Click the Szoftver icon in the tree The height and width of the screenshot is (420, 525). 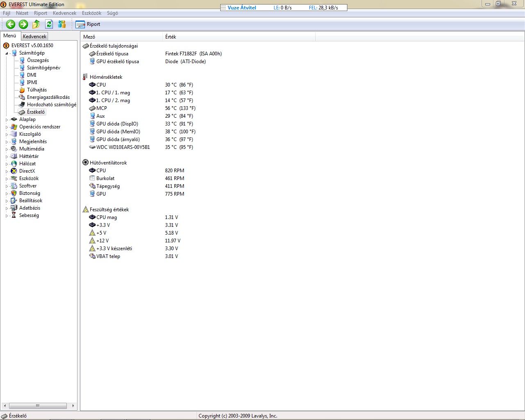14,186
